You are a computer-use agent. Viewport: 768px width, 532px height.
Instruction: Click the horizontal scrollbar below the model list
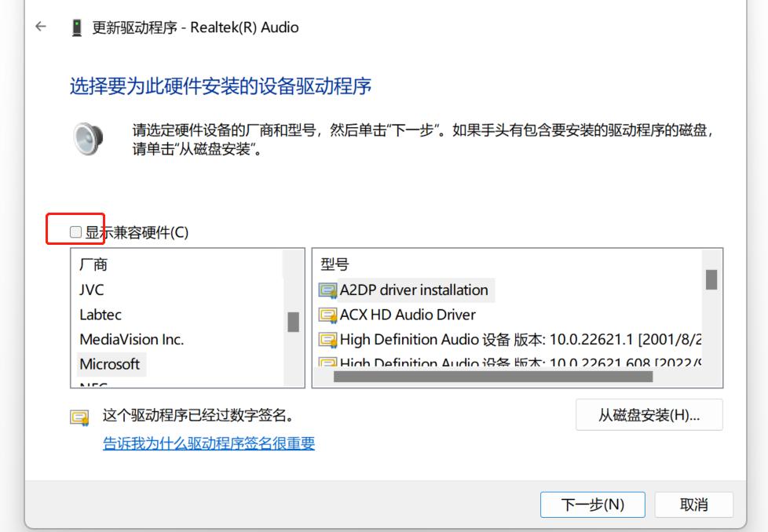tap(495, 377)
